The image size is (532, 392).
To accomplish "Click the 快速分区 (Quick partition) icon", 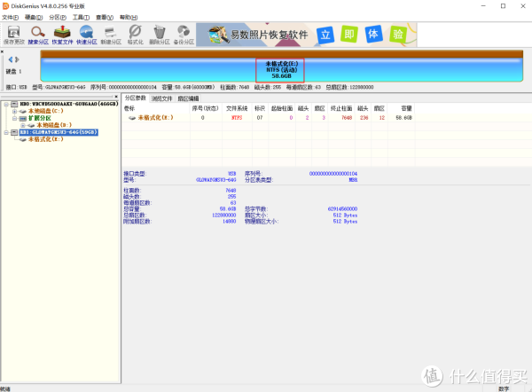I will 87,35.
